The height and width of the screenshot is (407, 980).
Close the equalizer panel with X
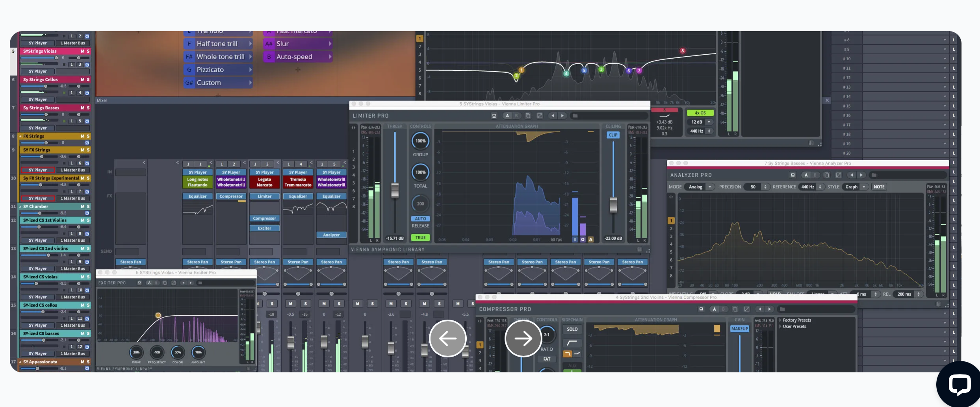[827, 100]
